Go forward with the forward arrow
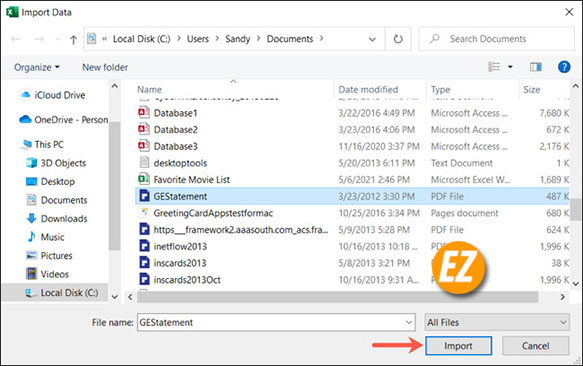The image size is (583, 366). point(39,39)
